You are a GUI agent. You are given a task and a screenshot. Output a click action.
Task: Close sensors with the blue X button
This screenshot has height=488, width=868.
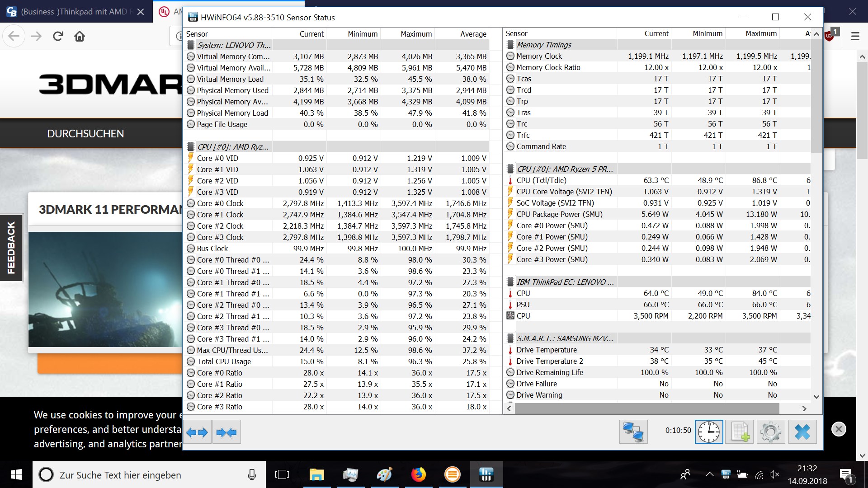[x=802, y=432]
